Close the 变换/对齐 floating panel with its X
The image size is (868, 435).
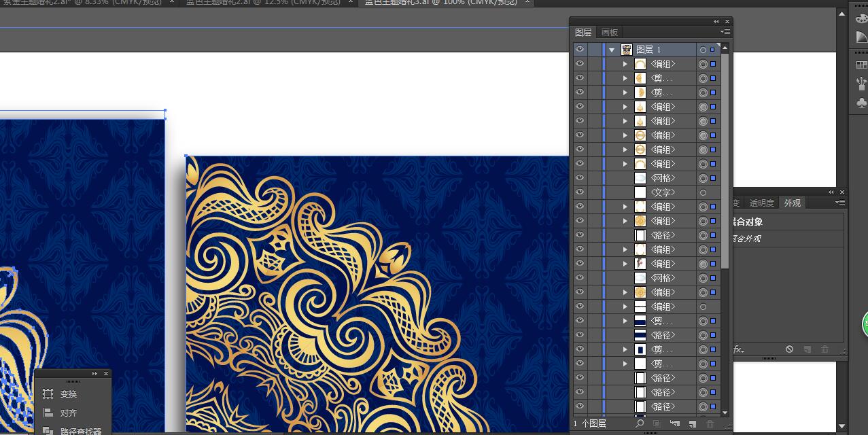point(105,373)
